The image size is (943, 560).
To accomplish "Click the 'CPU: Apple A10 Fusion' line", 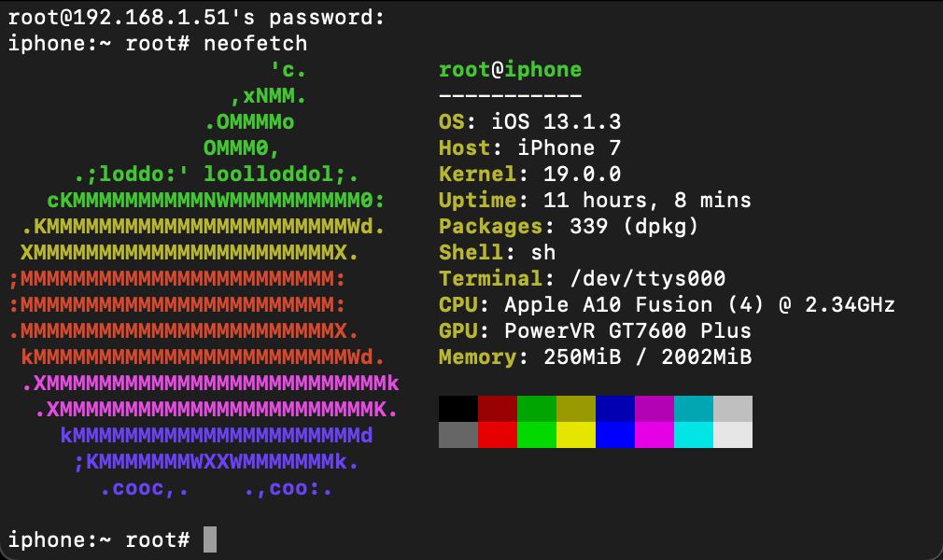I will pyautogui.click(x=667, y=305).
